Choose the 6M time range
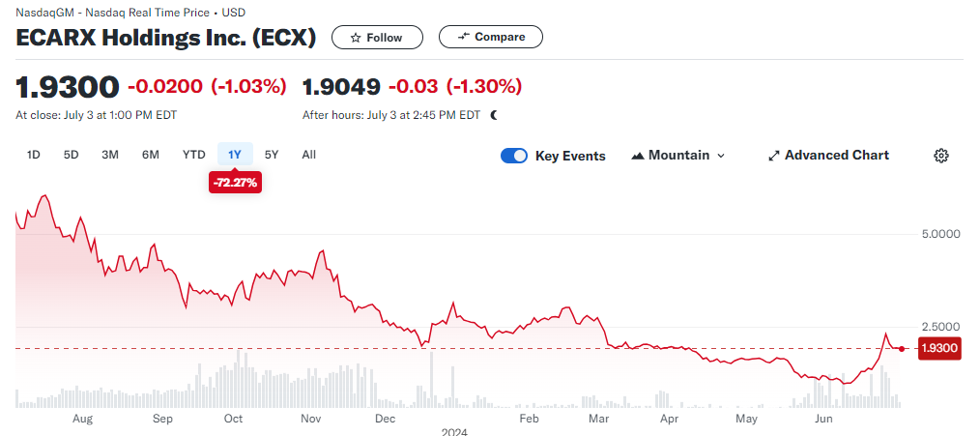 click(x=151, y=155)
